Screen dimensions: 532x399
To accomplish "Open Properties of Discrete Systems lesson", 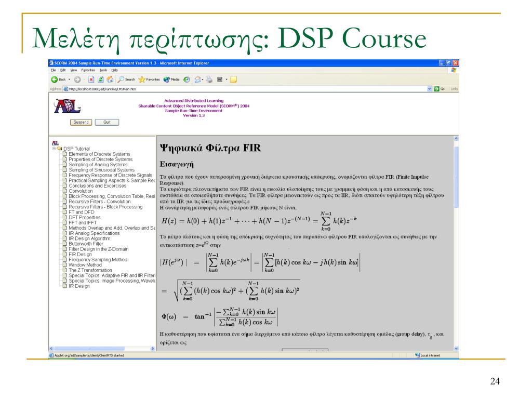I will (100, 159).
